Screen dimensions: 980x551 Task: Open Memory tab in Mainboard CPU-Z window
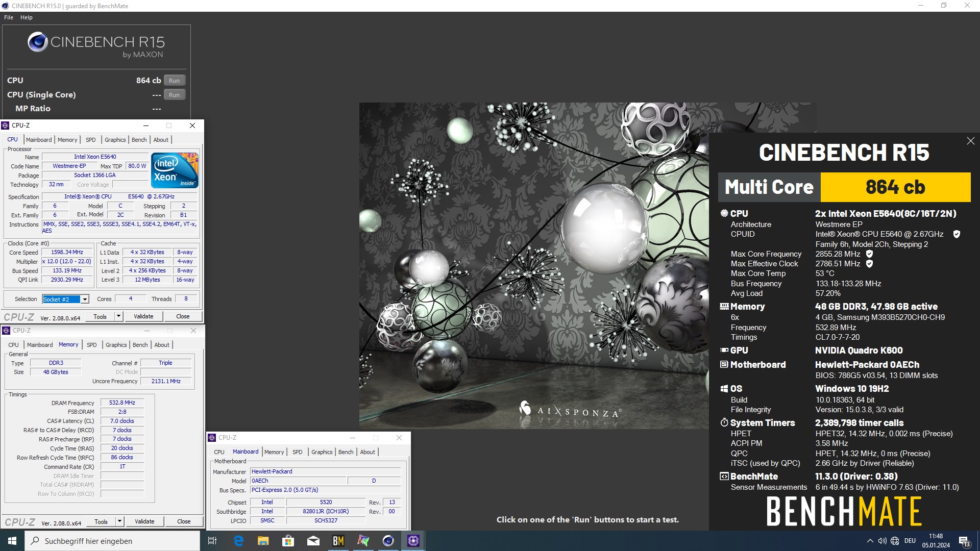(274, 452)
